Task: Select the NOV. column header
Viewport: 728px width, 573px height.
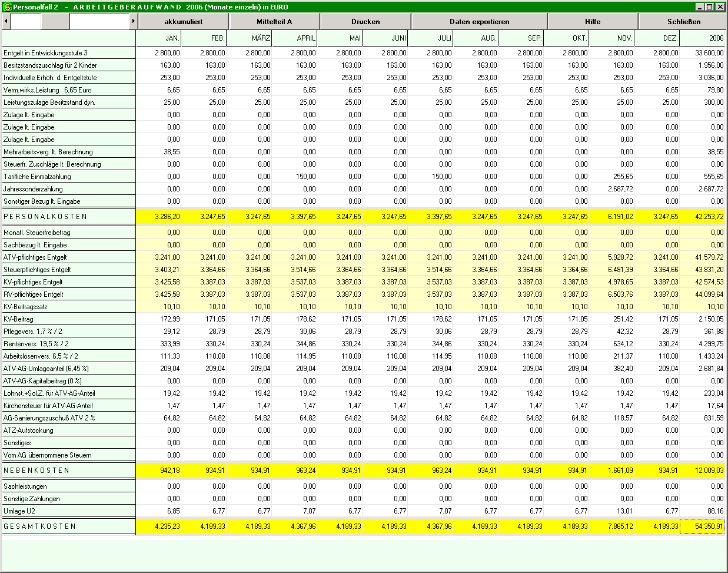Action: click(612, 38)
